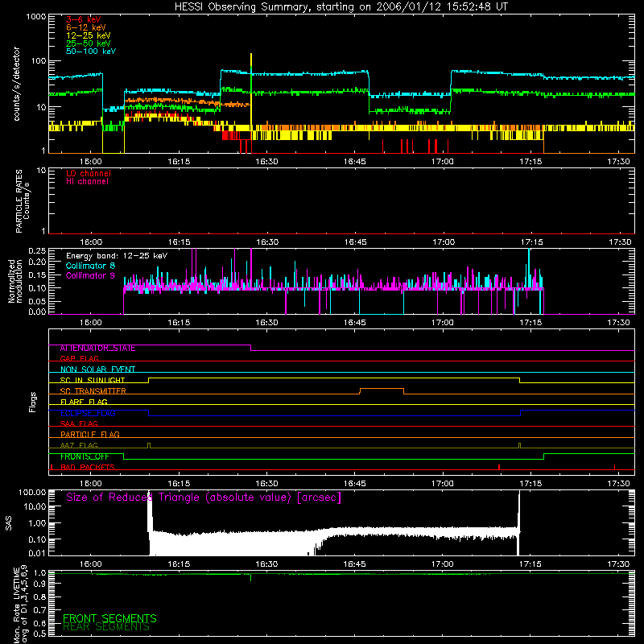Click the counts/s/detector axis label
Viewport: 644px width, 644px height.
(17, 84)
